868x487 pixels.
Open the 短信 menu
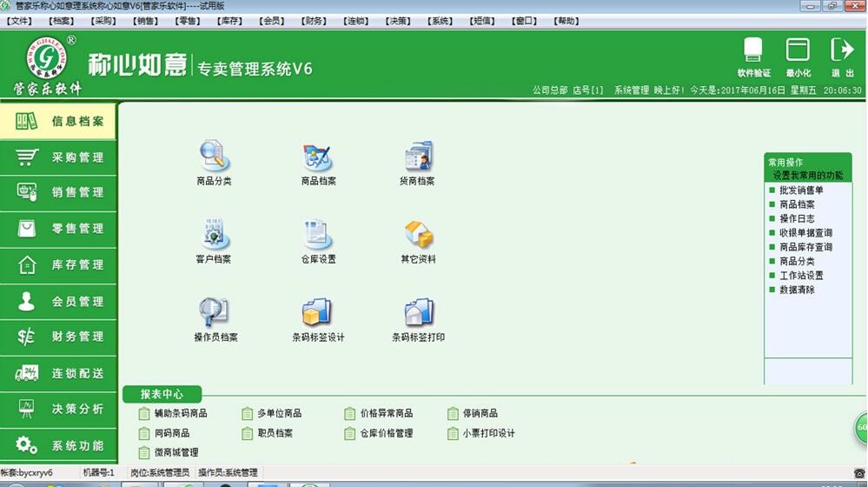(481, 21)
